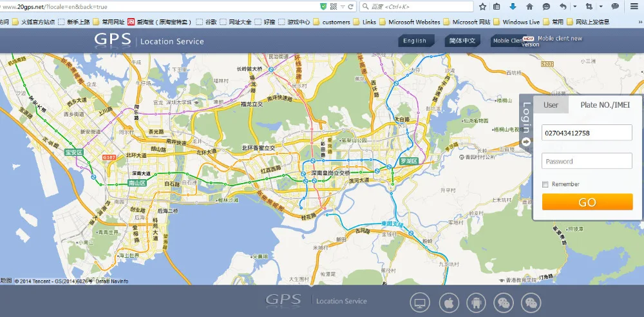Open the 好搜 bookmark
The height and width of the screenshot is (317, 644).
[x=265, y=22]
